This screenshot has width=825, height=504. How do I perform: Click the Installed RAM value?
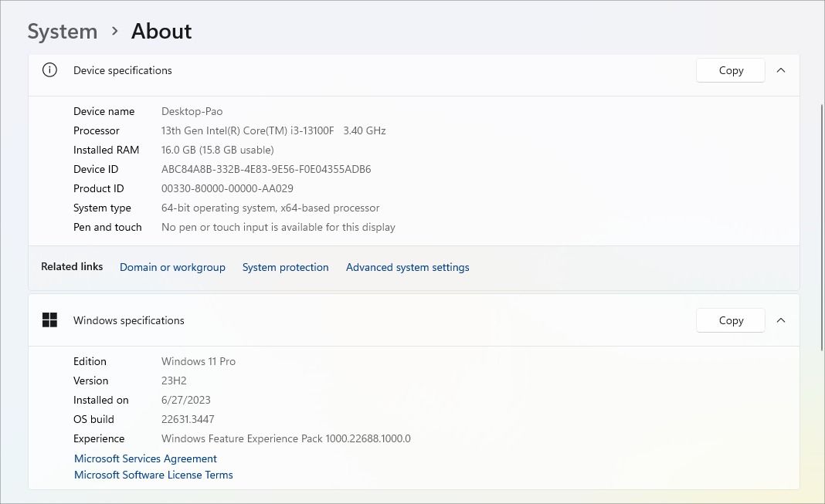tap(217, 150)
